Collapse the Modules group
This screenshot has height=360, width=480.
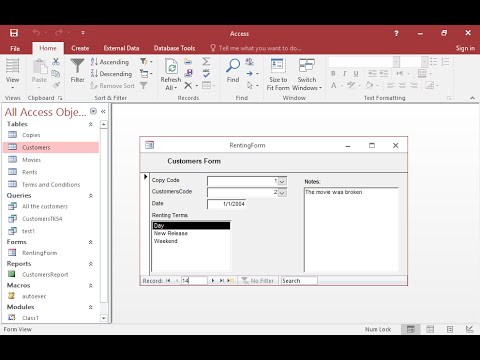[x=90, y=307]
